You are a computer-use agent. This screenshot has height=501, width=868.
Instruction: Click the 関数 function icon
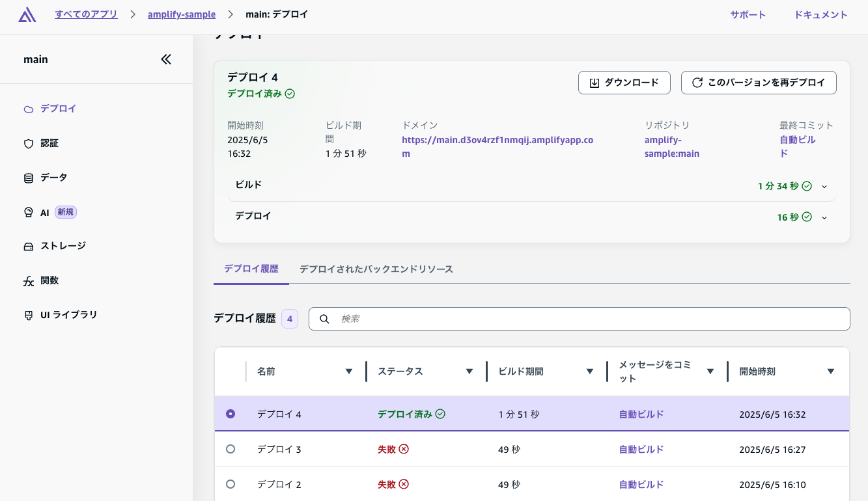click(x=29, y=281)
